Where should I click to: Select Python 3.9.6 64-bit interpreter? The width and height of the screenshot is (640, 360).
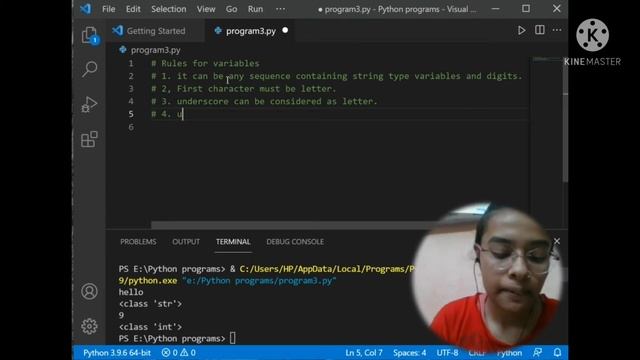(117, 352)
